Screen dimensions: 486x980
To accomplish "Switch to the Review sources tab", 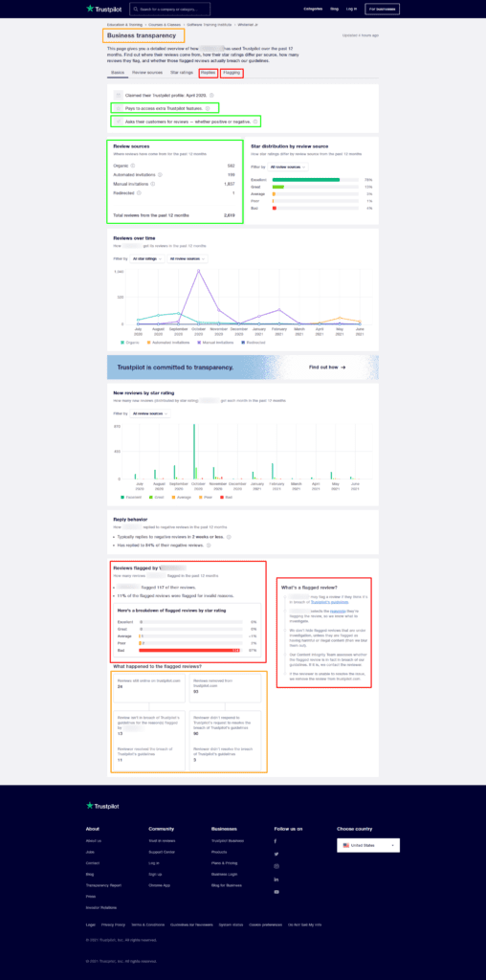I will [147, 73].
